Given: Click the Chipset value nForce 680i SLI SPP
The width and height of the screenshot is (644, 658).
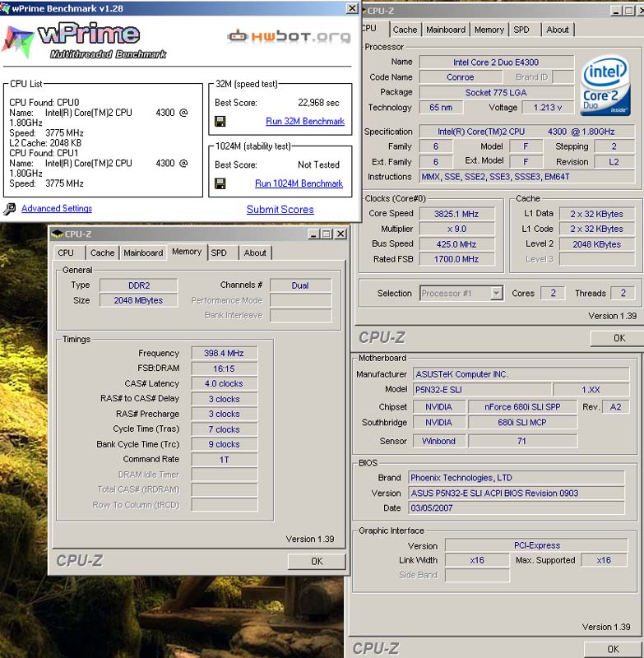Looking at the screenshot, I should (522, 407).
